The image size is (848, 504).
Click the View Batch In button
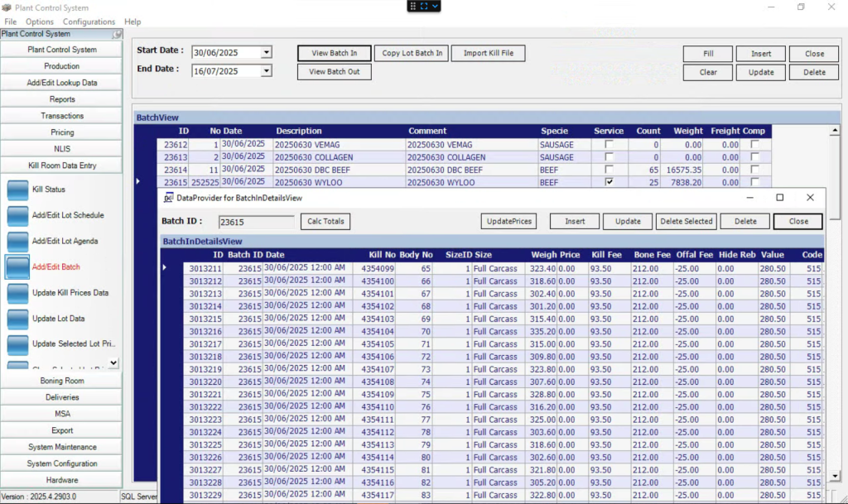(335, 53)
